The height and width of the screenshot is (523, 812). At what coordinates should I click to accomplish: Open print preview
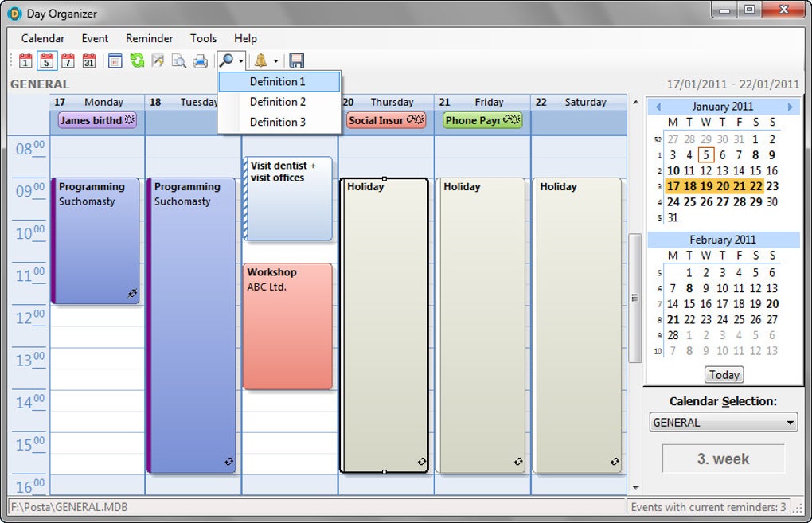pyautogui.click(x=178, y=60)
